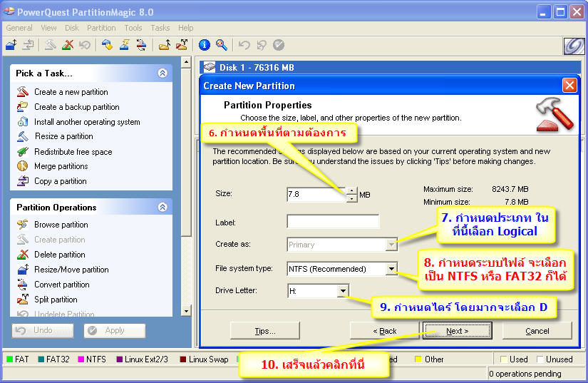Click the greyed Undelete partition toolbar icon
This screenshot has width=588, height=383.
coord(85,45)
